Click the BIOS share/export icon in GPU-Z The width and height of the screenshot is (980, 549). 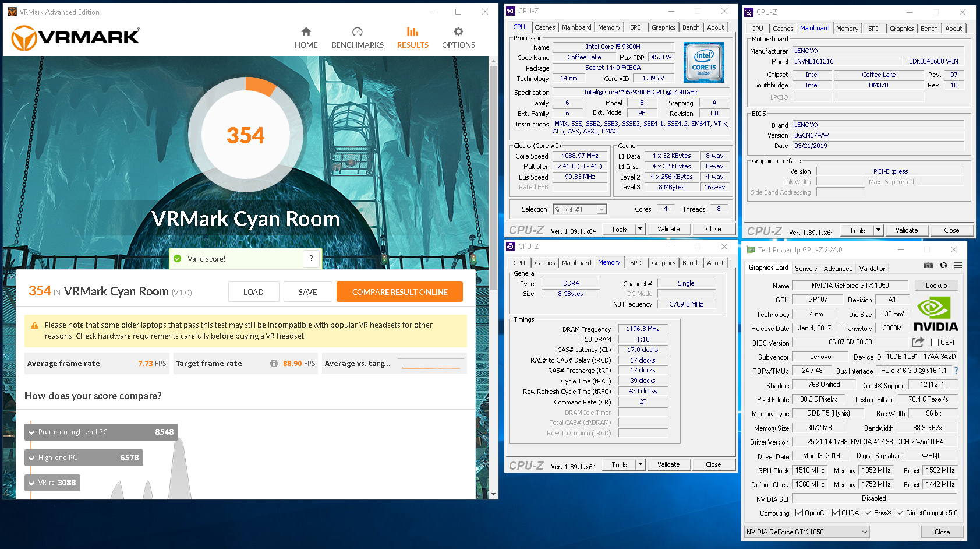[918, 342]
